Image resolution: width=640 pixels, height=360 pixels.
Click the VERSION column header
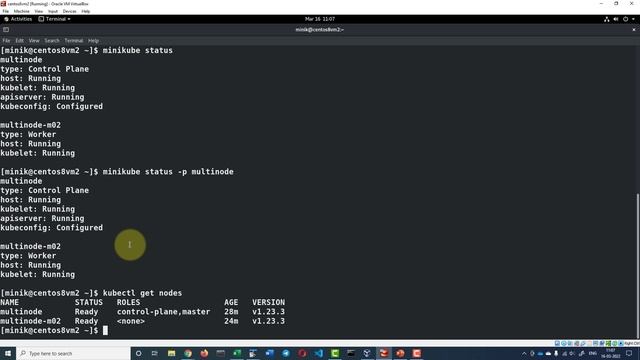tap(268, 302)
